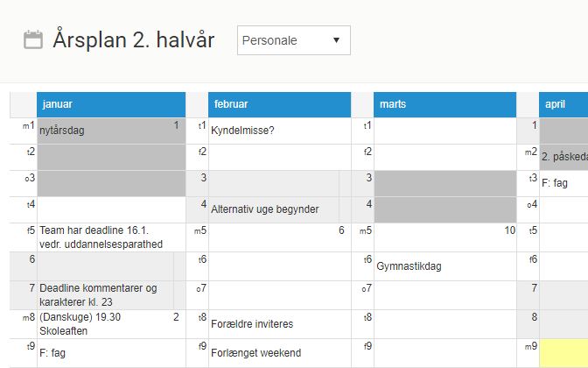Open Alternativ uge begynder entry
The height and width of the screenshot is (368, 588).
click(x=265, y=209)
